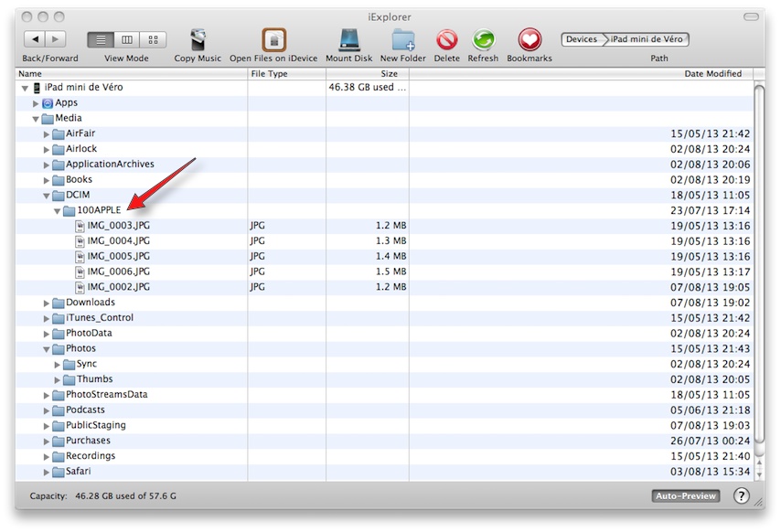Viewport: 781px width, 532px height.
Task: Expand the Apps folder
Action: [x=36, y=103]
